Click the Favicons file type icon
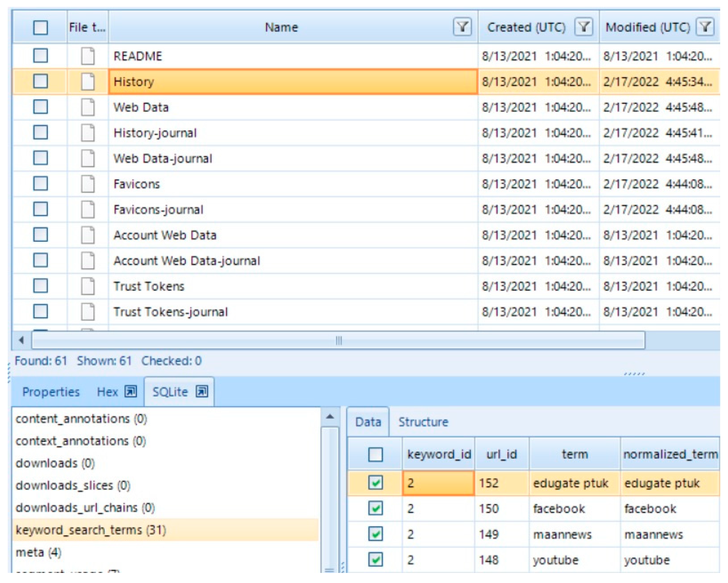This screenshot has width=728, height=583. (x=88, y=184)
